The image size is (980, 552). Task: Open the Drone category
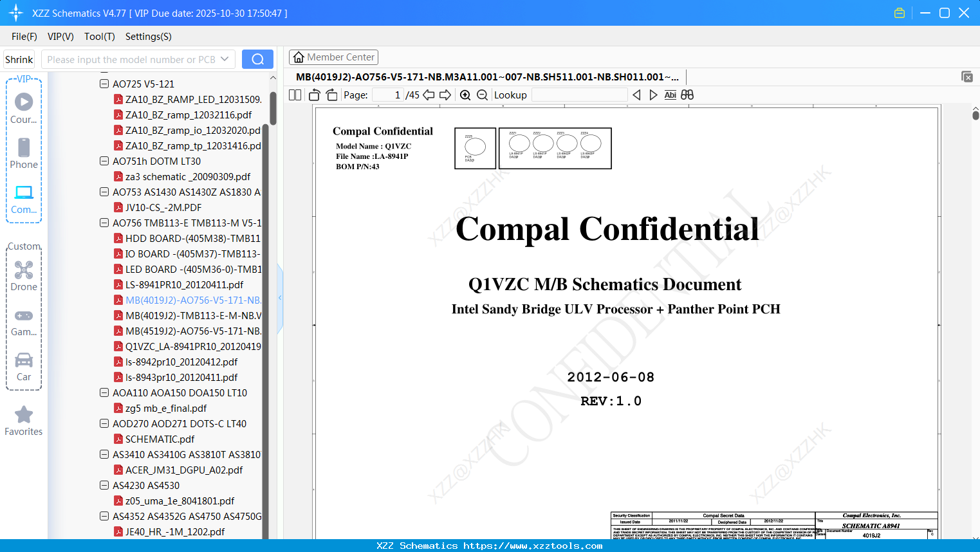point(24,276)
